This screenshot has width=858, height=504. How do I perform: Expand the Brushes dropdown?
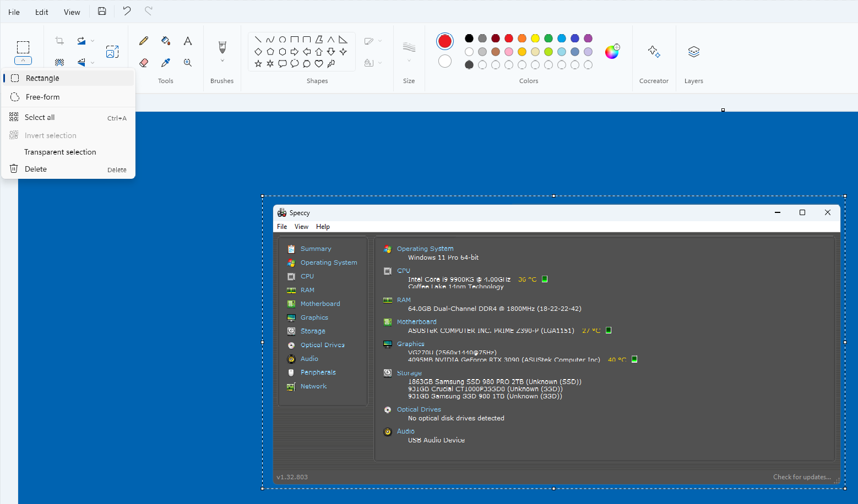(x=222, y=61)
